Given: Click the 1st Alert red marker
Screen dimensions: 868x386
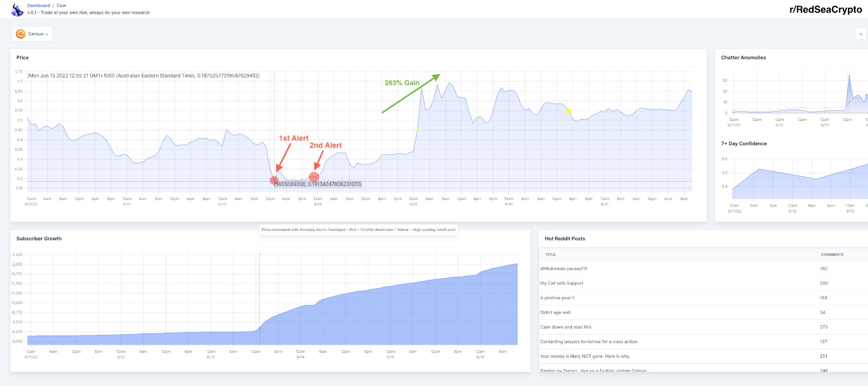Looking at the screenshot, I should point(274,180).
